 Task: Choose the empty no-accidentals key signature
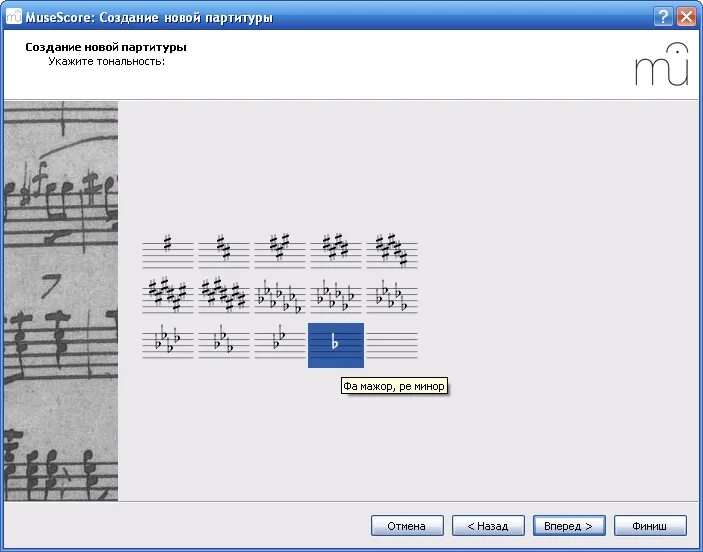392,345
